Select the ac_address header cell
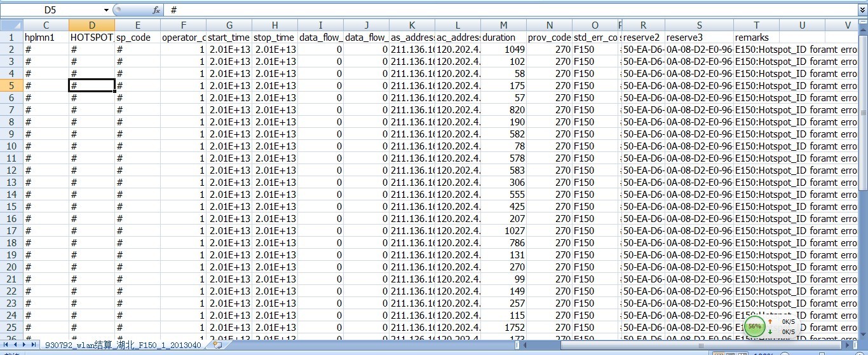 [x=458, y=38]
